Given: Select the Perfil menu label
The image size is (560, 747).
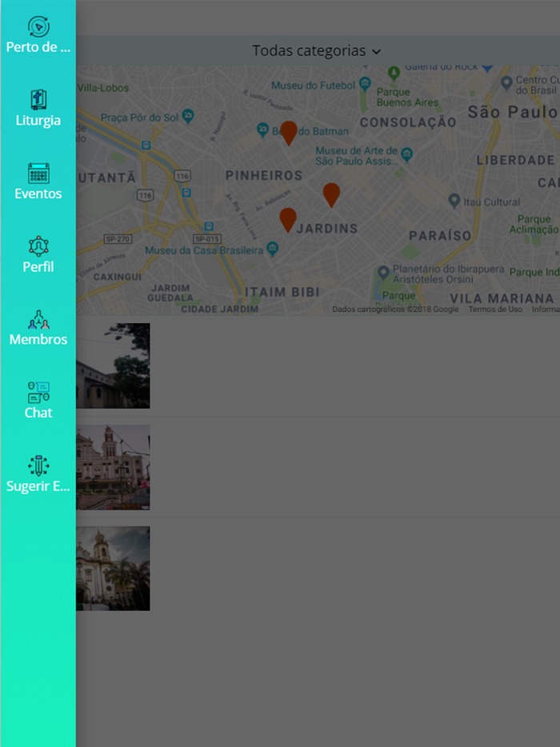Looking at the screenshot, I should pos(38,267).
